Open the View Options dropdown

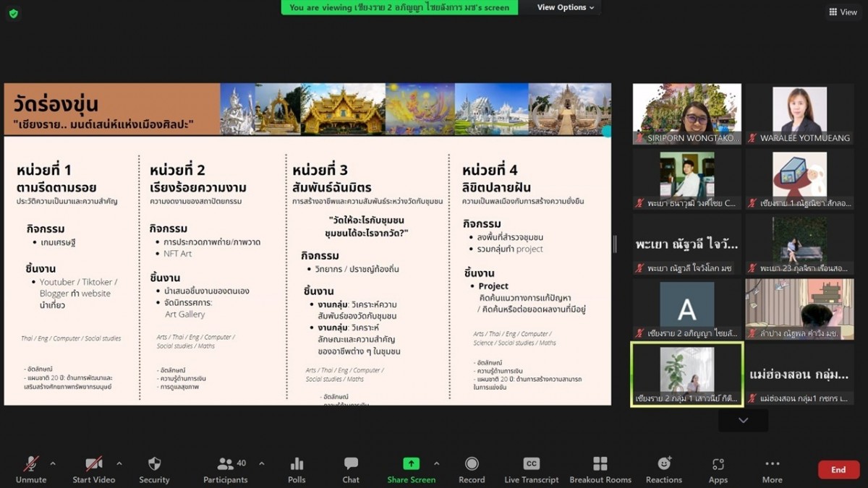point(566,7)
